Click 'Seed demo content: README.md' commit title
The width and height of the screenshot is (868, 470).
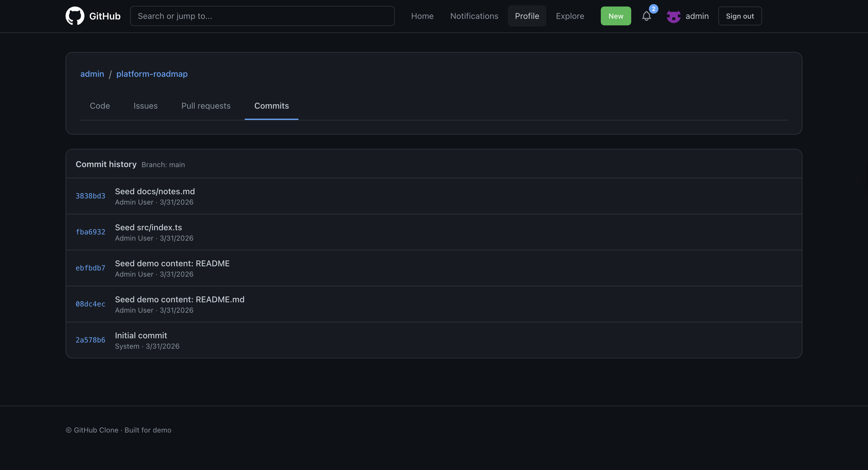180,300
